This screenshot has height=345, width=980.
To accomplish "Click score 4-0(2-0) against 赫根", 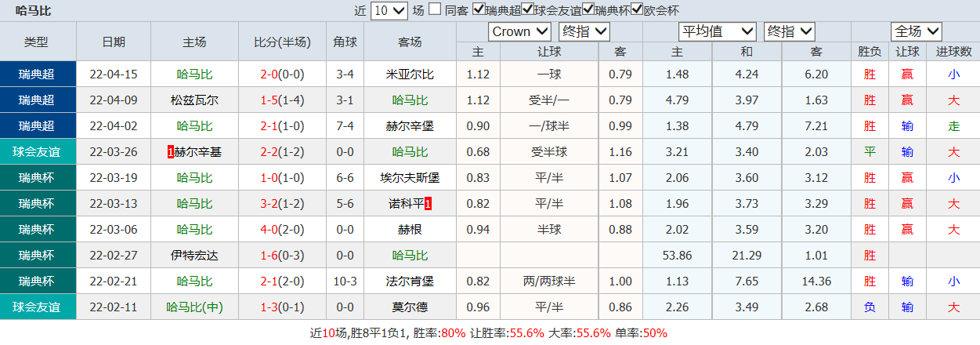I will point(282,230).
